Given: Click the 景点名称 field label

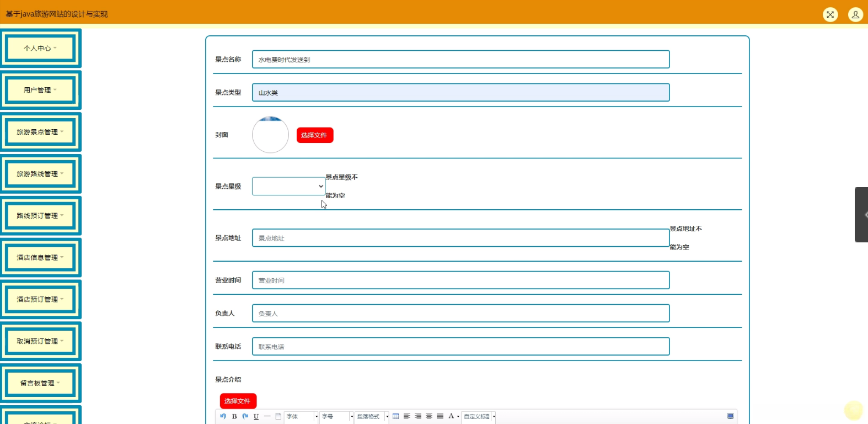Looking at the screenshot, I should pos(228,60).
